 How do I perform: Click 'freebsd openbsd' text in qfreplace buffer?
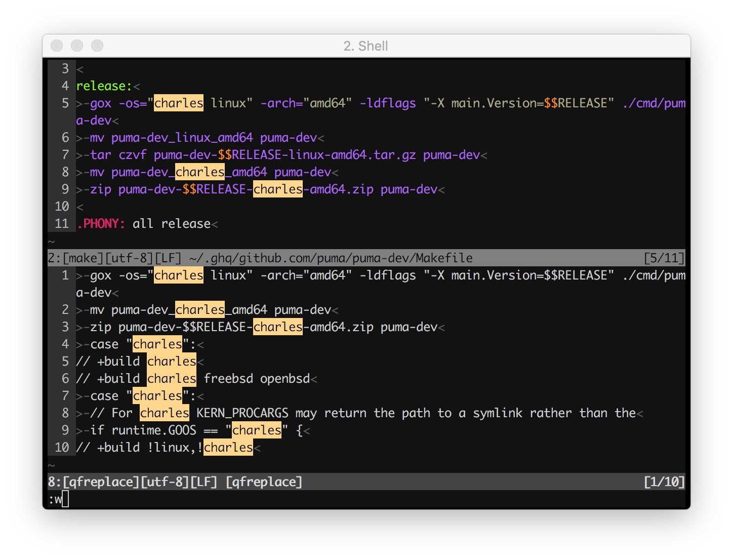click(257, 379)
